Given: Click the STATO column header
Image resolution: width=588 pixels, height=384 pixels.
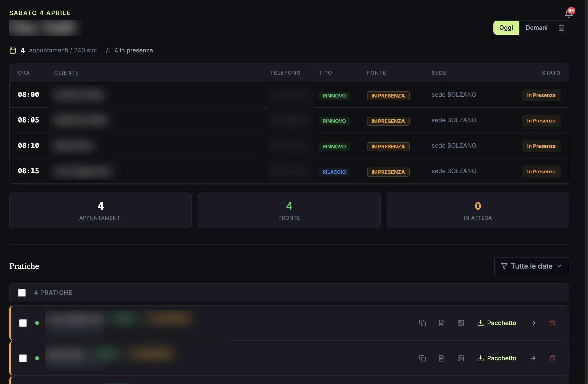Looking at the screenshot, I should pyautogui.click(x=551, y=73).
